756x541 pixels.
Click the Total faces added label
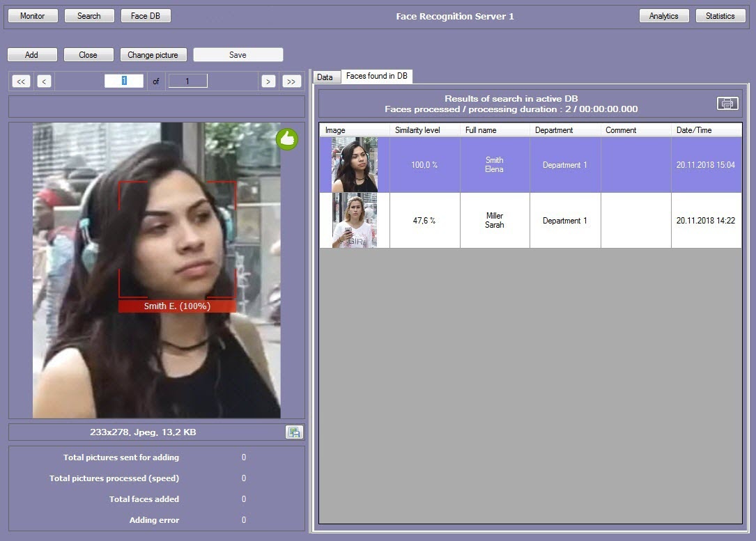point(144,499)
